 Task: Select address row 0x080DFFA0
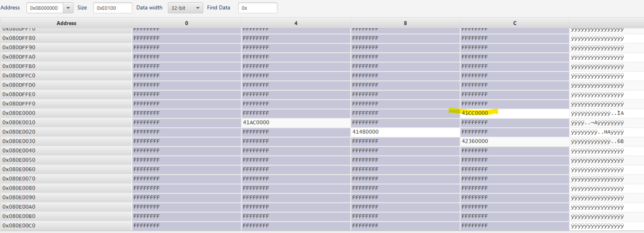pos(66,57)
